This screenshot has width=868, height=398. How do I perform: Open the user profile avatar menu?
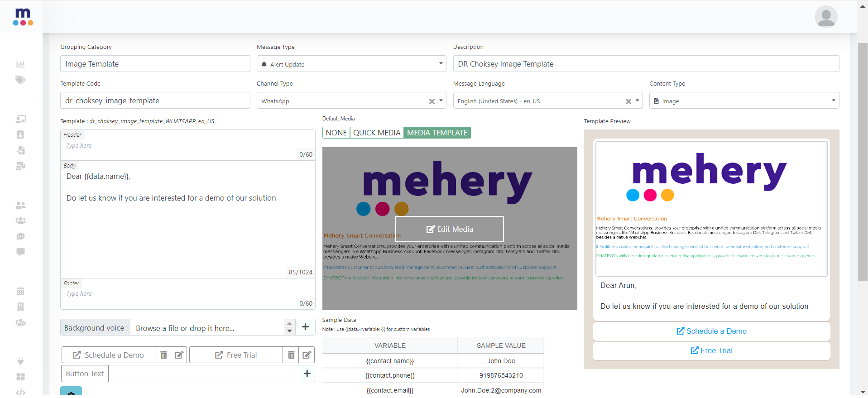tap(826, 17)
